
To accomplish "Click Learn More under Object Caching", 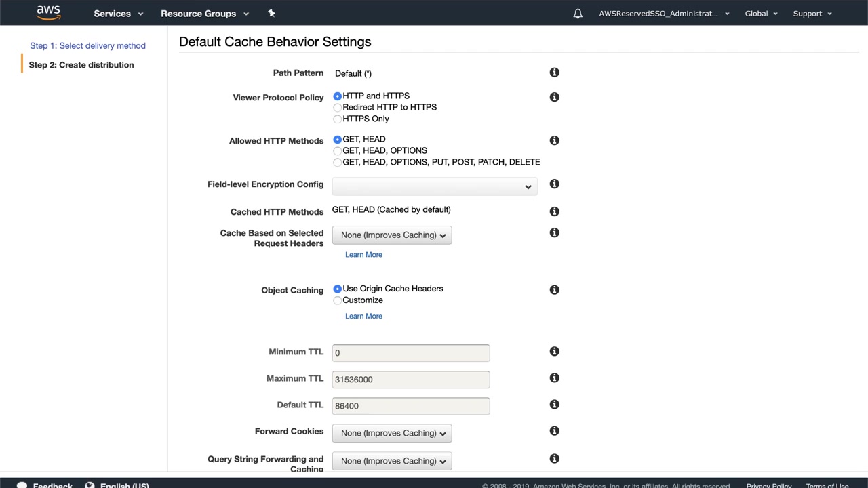I will pyautogui.click(x=363, y=316).
